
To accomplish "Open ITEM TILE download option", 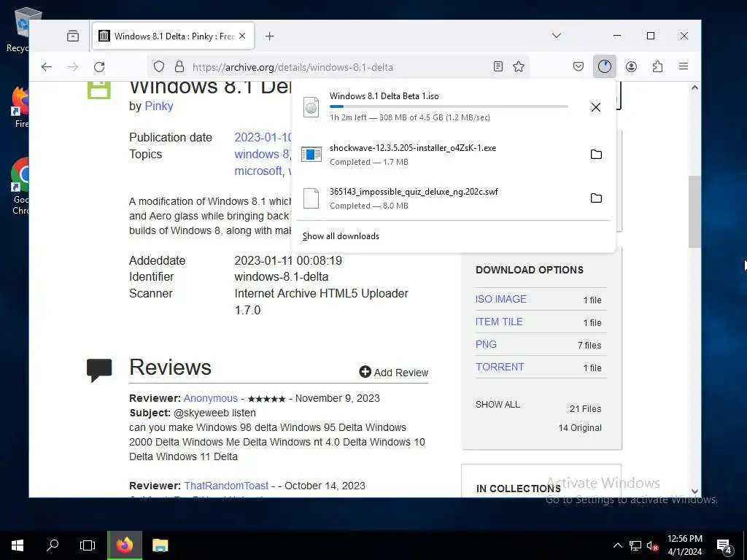I will (499, 322).
